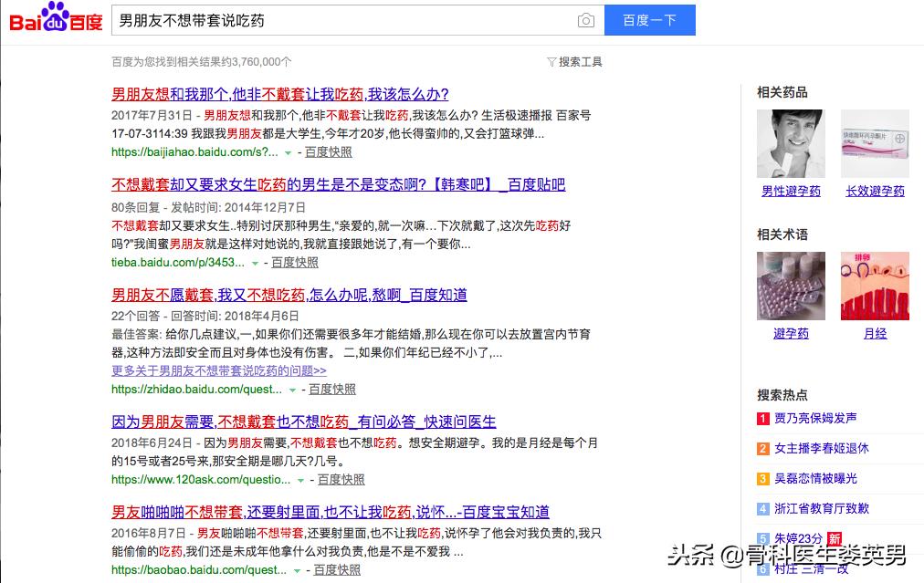Expand the arrow next to the baijiahao URL
Viewport: 924px width, 583px height.
pyautogui.click(x=287, y=153)
